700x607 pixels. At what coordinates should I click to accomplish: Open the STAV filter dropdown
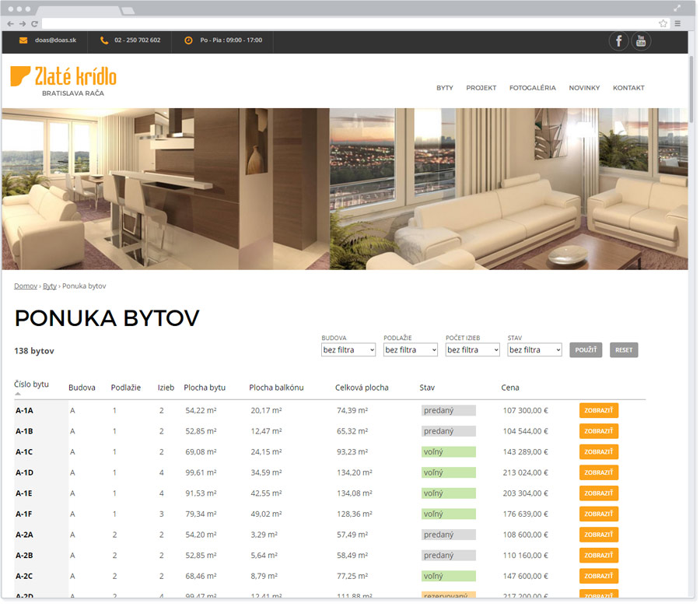pos(534,350)
